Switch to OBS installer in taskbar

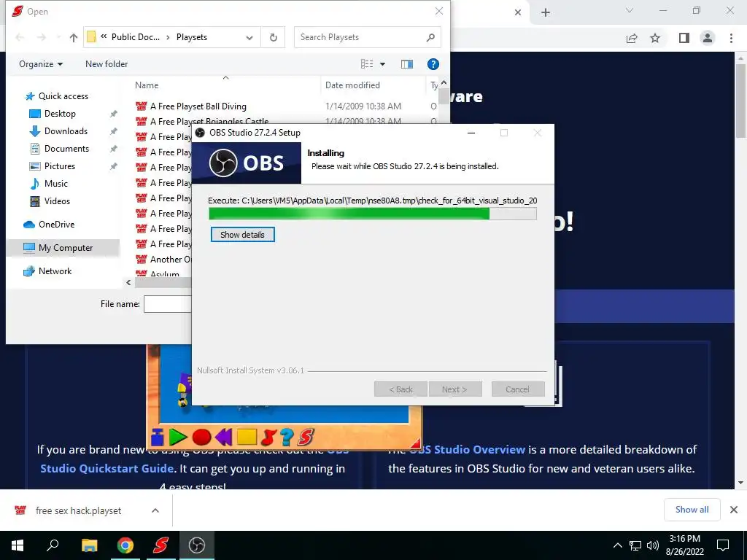point(197,545)
